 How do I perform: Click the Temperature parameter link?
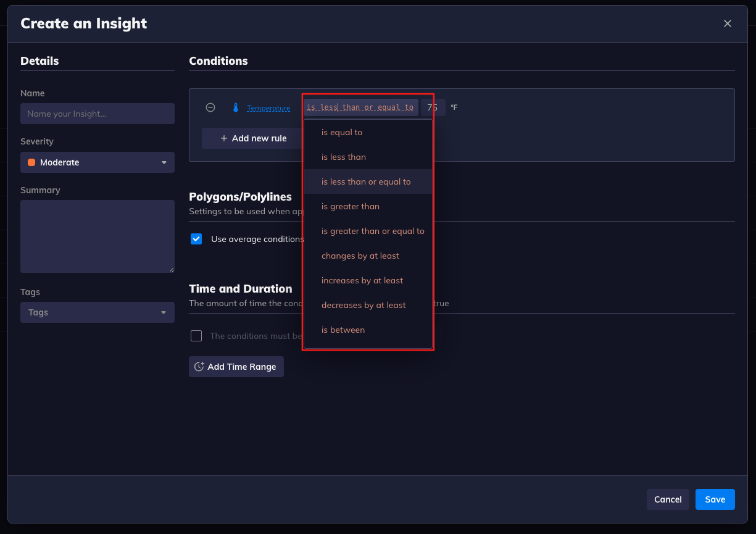click(268, 108)
